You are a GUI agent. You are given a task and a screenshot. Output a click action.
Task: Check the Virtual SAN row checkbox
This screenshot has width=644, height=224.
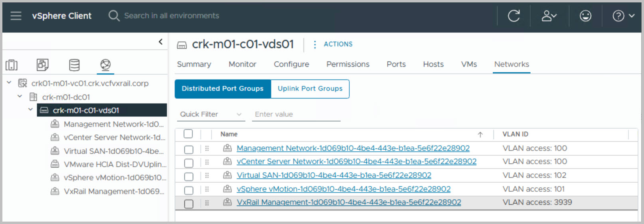[x=188, y=176]
